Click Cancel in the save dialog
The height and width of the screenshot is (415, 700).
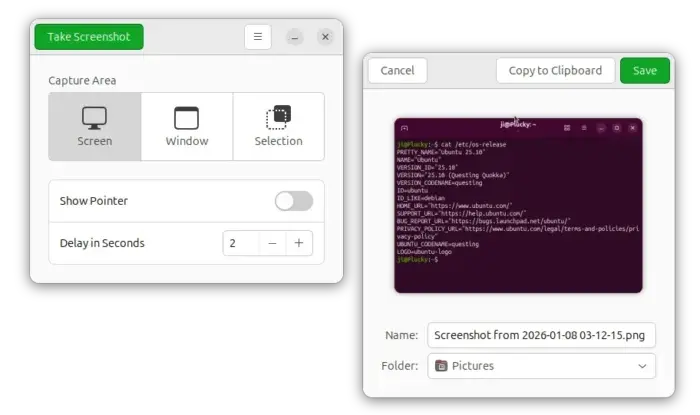(x=397, y=70)
